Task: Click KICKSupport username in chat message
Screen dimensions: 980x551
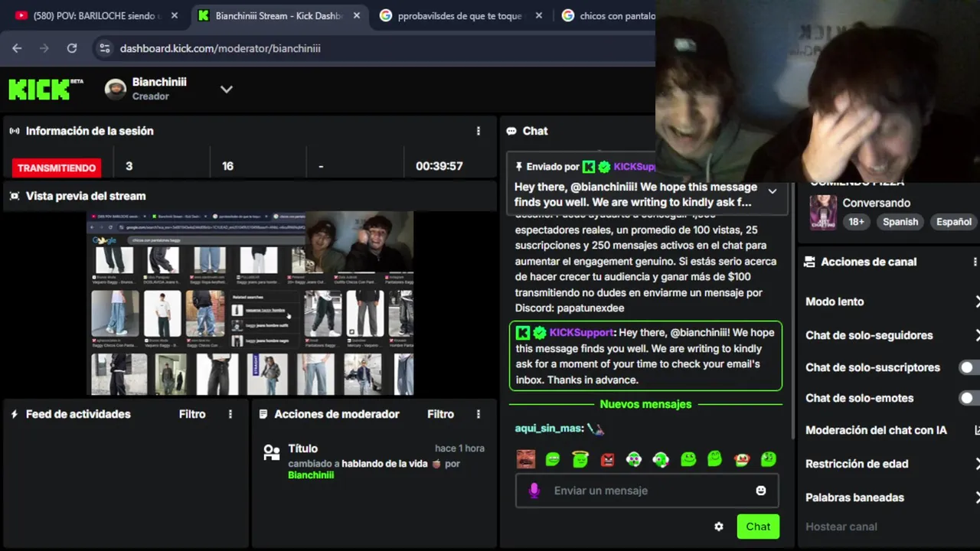Action: 582,332
